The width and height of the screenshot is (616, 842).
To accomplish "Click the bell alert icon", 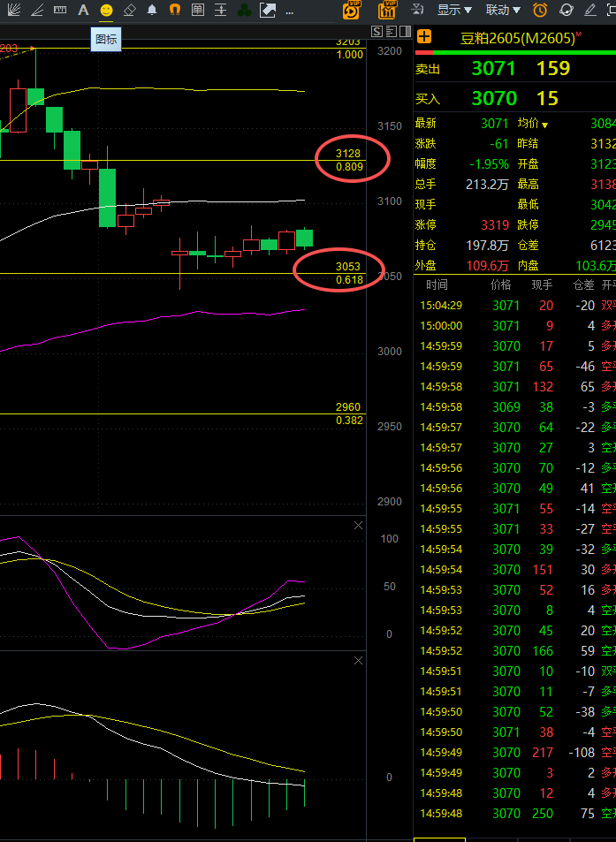I will pyautogui.click(x=152, y=10).
